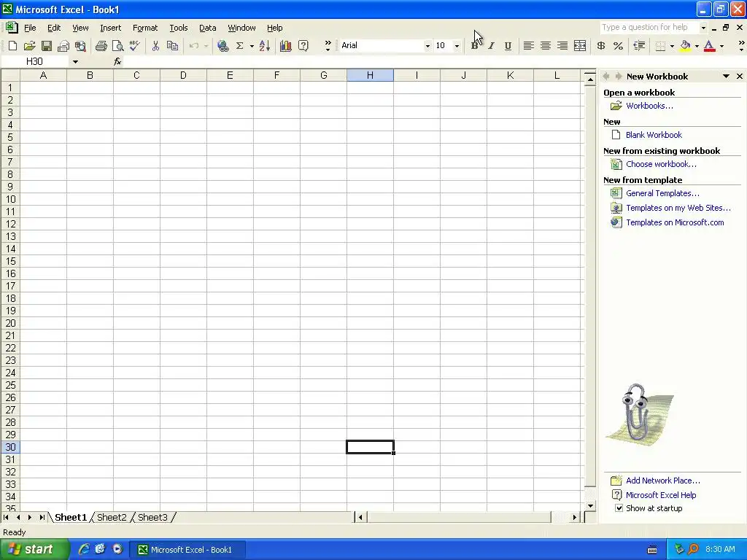Sort ascending with the A-Z icon

[264, 46]
